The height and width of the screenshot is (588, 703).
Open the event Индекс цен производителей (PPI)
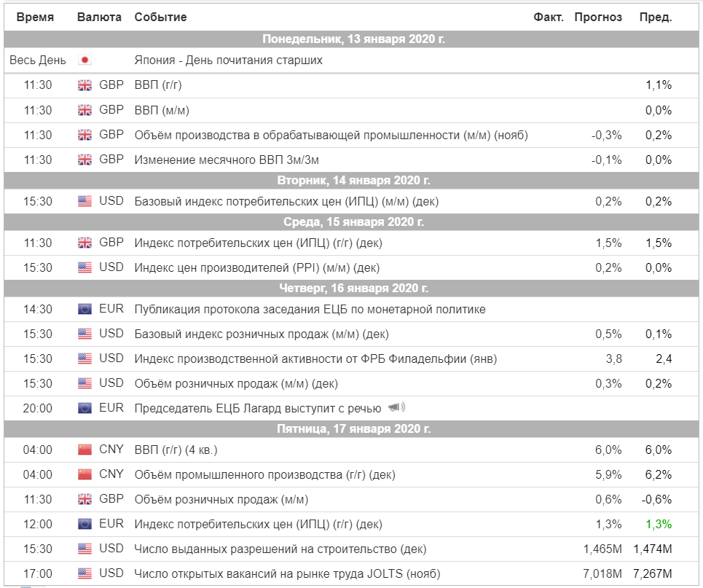pos(257,267)
